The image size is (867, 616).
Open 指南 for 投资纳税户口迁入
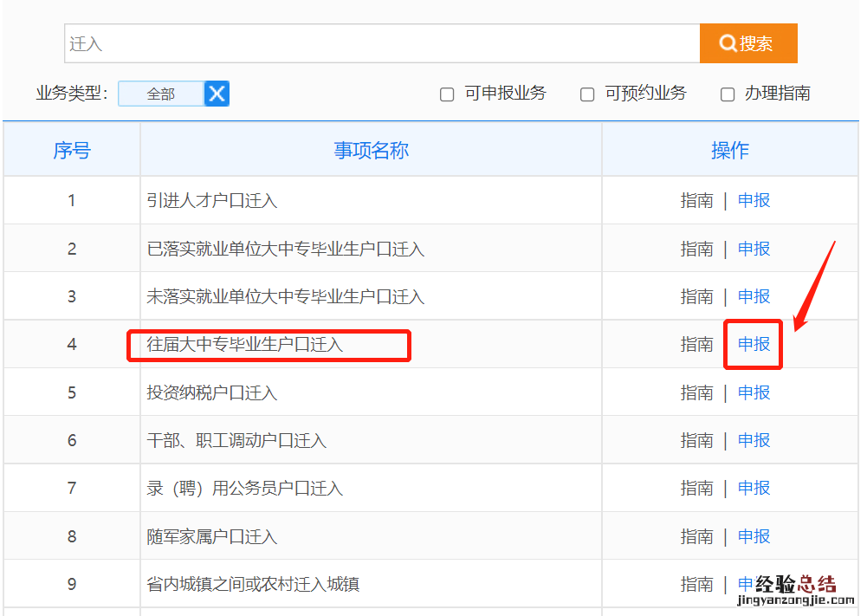point(696,392)
